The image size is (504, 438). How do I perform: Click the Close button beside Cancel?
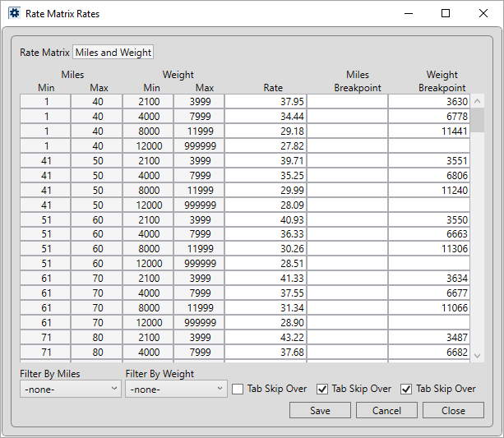[x=453, y=410]
